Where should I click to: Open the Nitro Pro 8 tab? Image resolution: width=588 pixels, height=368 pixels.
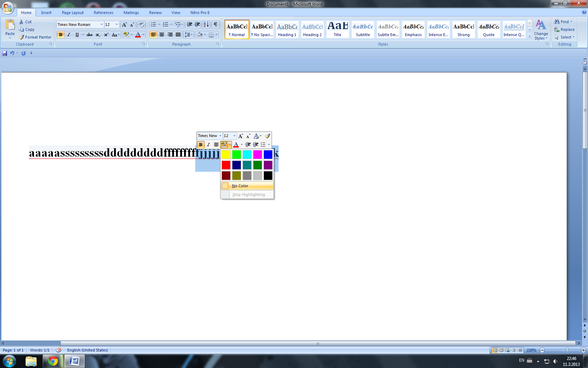pos(200,13)
